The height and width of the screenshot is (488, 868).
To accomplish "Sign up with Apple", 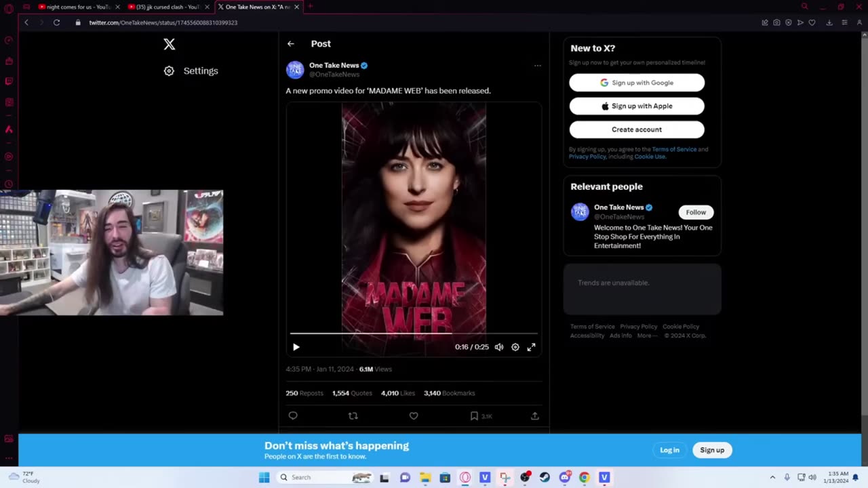I will click(637, 106).
